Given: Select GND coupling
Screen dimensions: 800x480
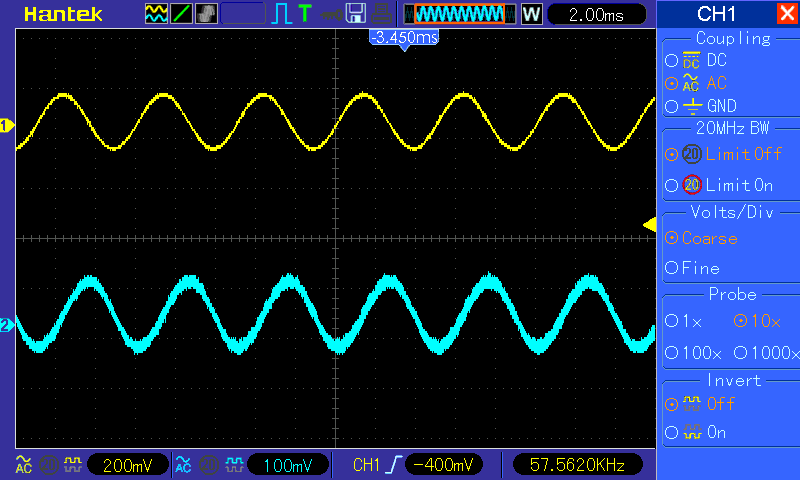Looking at the screenshot, I should click(701, 106).
